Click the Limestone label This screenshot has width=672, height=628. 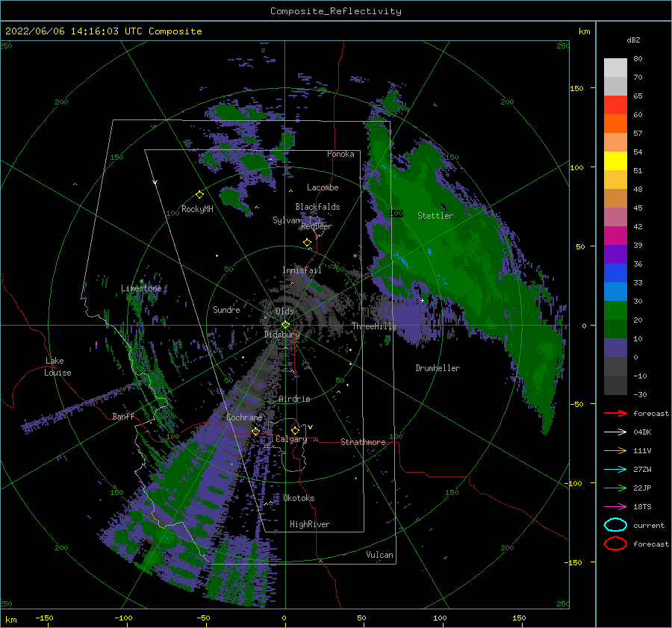coord(141,288)
